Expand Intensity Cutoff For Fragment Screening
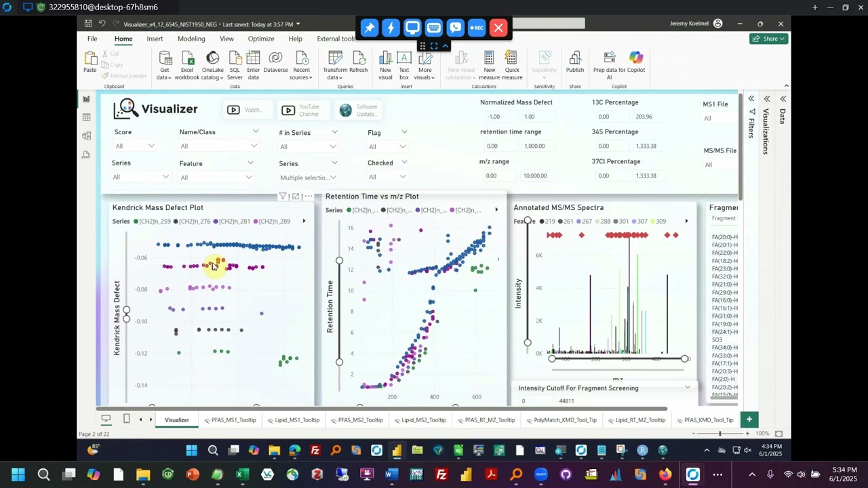 688,388
